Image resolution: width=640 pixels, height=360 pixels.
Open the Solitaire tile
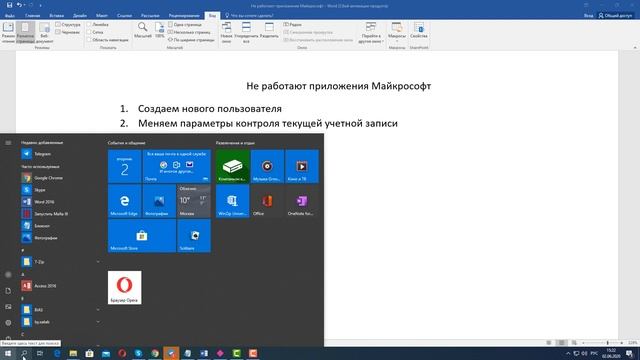point(194,236)
